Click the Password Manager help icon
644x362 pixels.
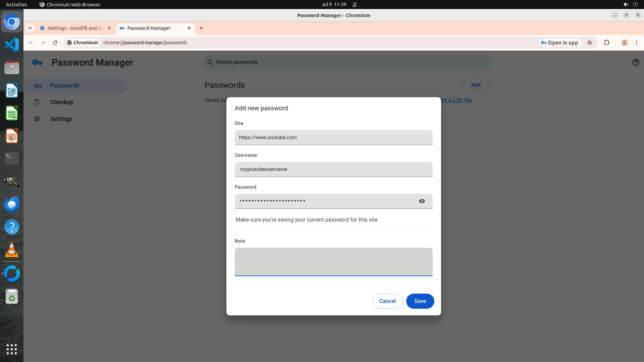click(635, 63)
